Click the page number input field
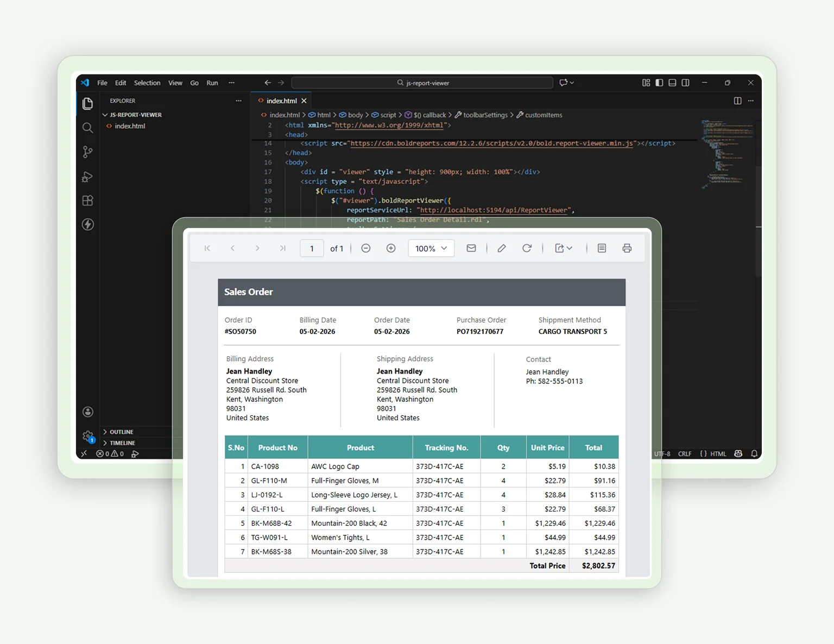 [312, 248]
